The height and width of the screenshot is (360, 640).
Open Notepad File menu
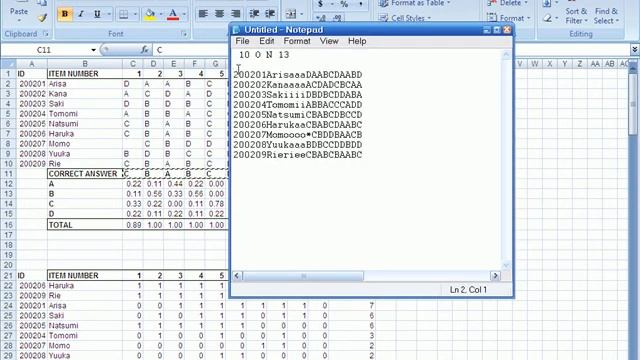[x=242, y=41]
